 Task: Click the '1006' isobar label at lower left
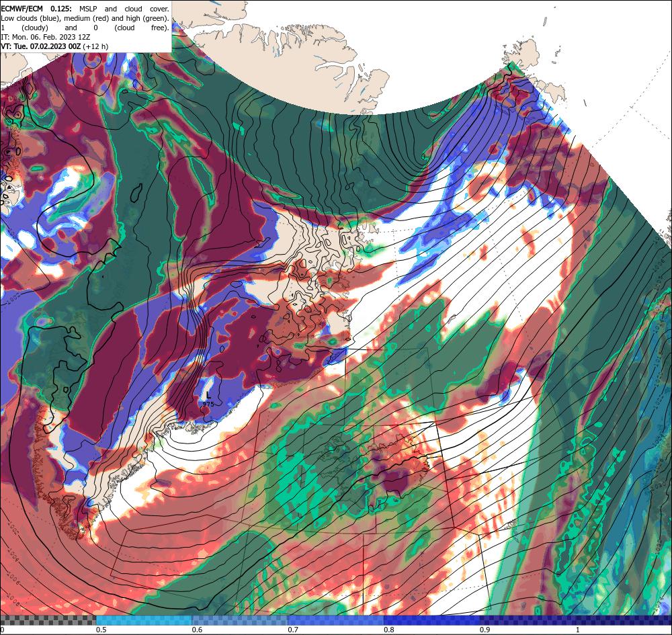coord(13,579)
